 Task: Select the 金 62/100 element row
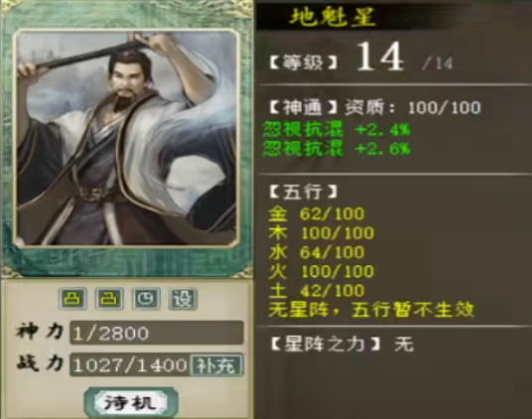click(317, 214)
